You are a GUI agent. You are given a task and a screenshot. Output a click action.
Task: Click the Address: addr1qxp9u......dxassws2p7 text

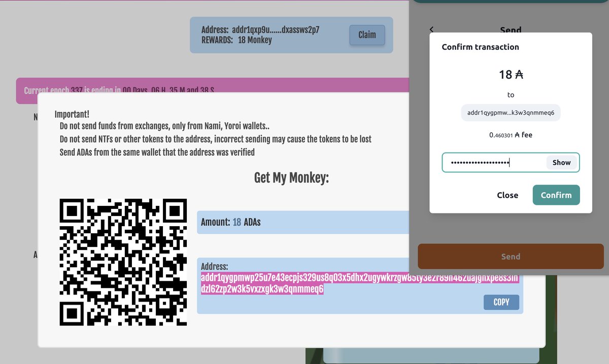(x=260, y=30)
